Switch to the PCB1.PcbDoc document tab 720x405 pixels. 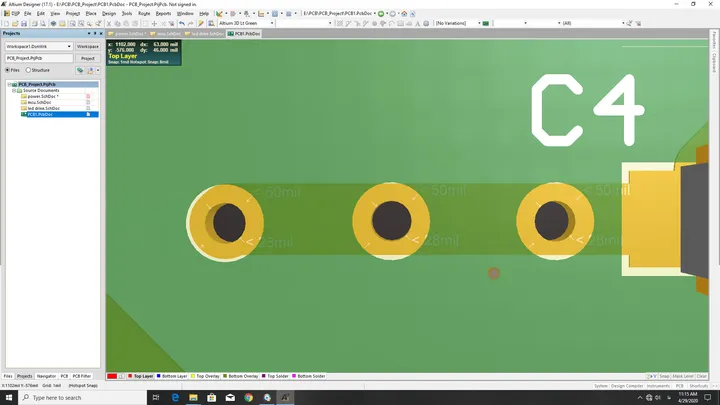(x=244, y=34)
